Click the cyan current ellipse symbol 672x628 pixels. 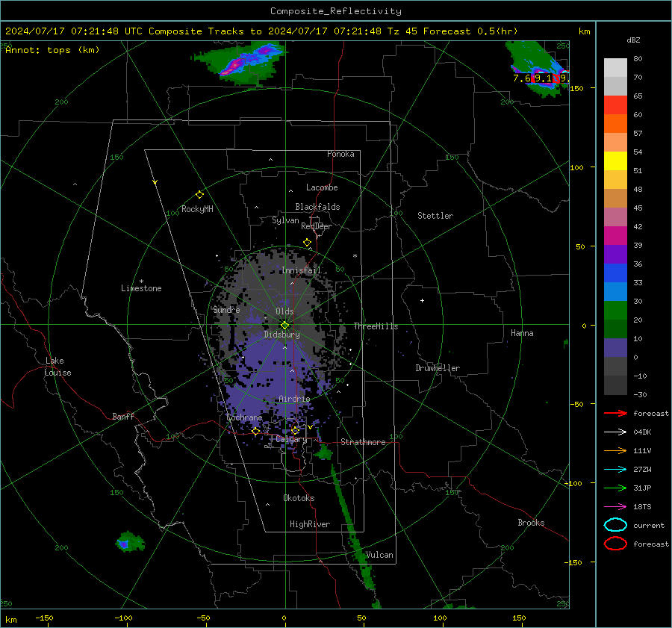click(x=615, y=525)
